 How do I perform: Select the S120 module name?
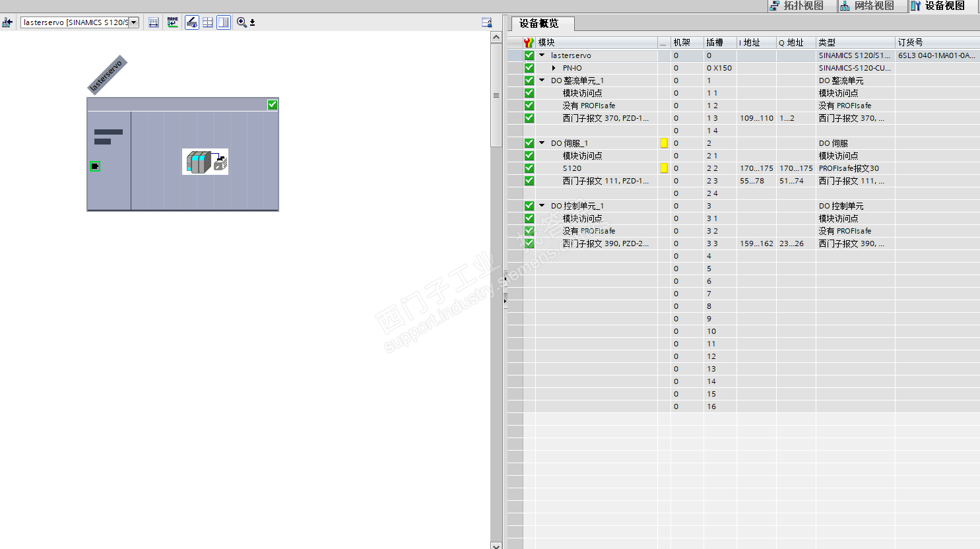[572, 168]
